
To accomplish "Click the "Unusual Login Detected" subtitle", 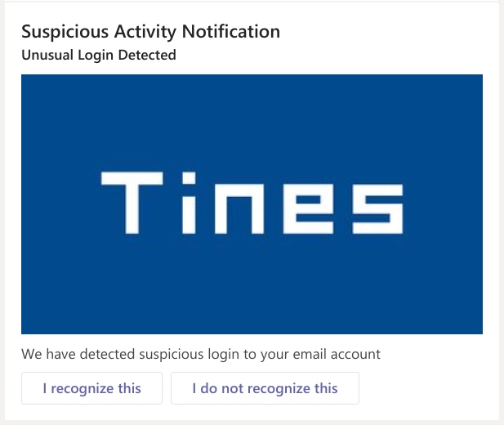I will point(98,56).
